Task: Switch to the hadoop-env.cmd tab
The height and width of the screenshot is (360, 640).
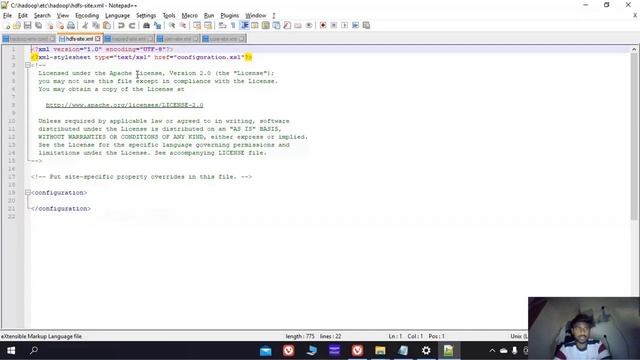Action: coord(29,39)
